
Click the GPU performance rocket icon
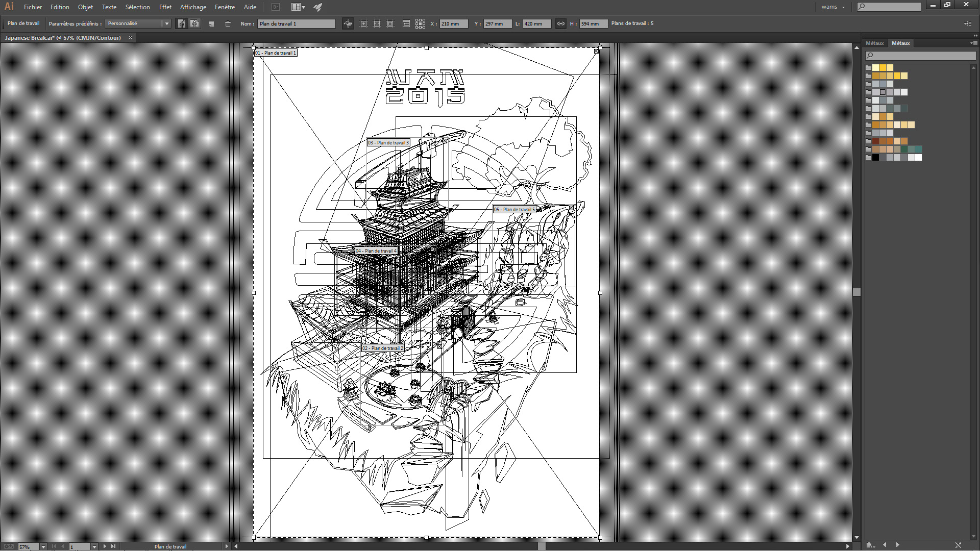pos(318,7)
